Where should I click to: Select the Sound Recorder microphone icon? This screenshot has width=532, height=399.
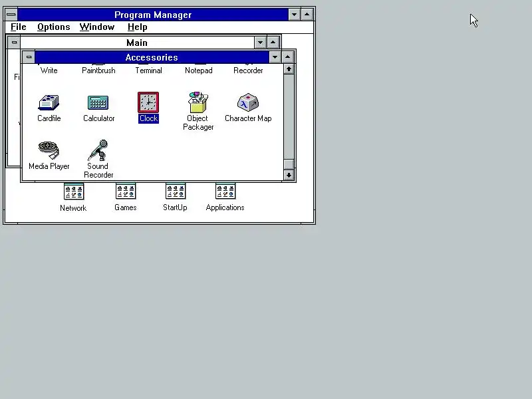click(98, 150)
